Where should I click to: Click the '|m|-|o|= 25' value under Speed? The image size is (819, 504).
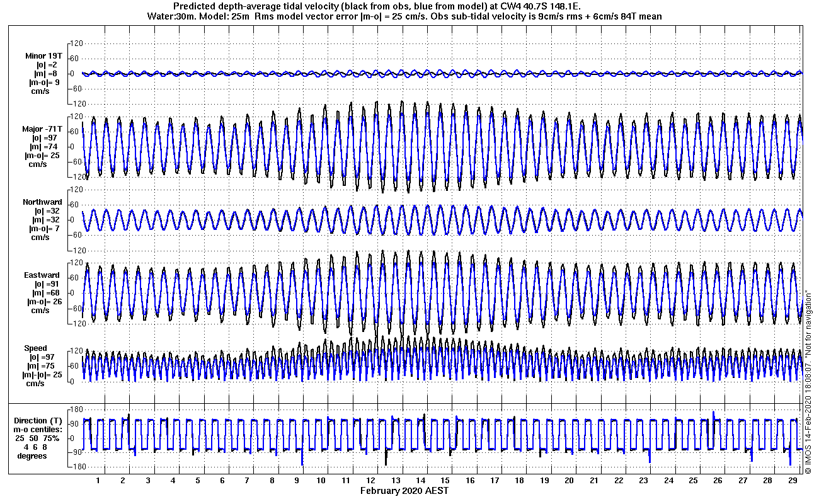pos(42,375)
